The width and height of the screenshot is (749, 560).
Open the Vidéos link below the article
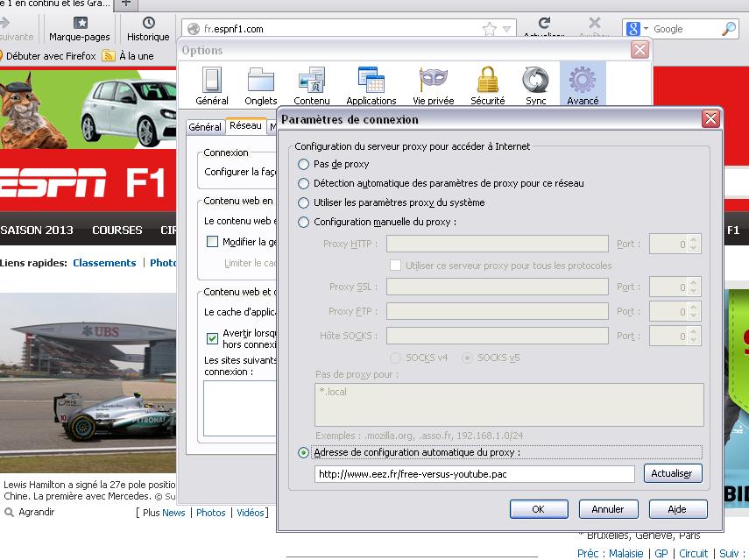click(251, 513)
